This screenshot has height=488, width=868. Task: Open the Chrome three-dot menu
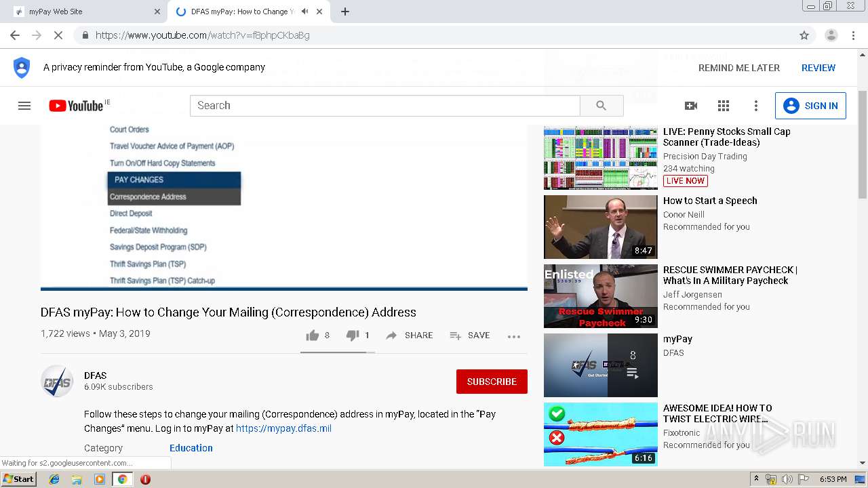pyautogui.click(x=854, y=35)
